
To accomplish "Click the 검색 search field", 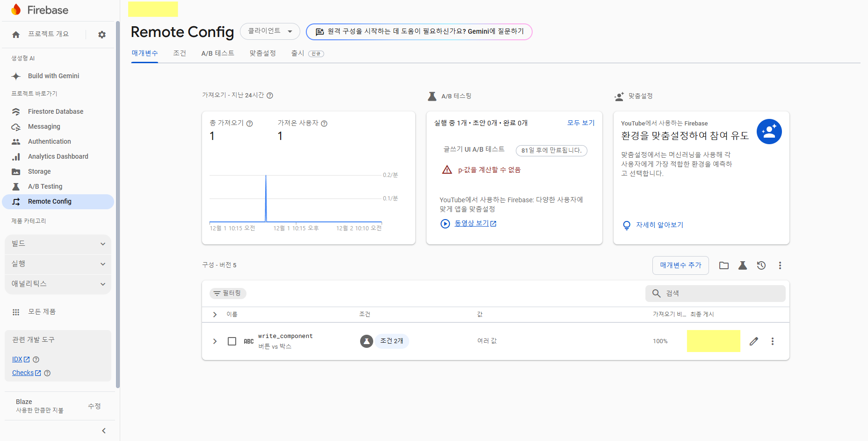I will 716,294.
